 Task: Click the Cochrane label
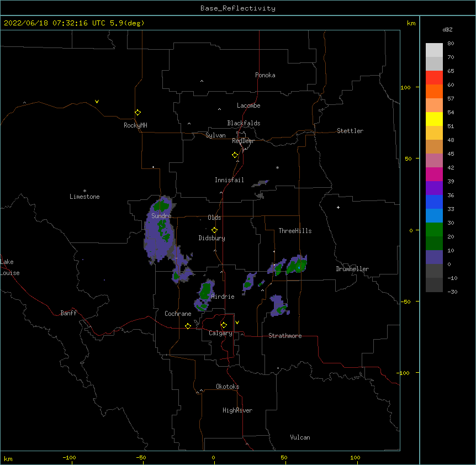pyautogui.click(x=178, y=314)
